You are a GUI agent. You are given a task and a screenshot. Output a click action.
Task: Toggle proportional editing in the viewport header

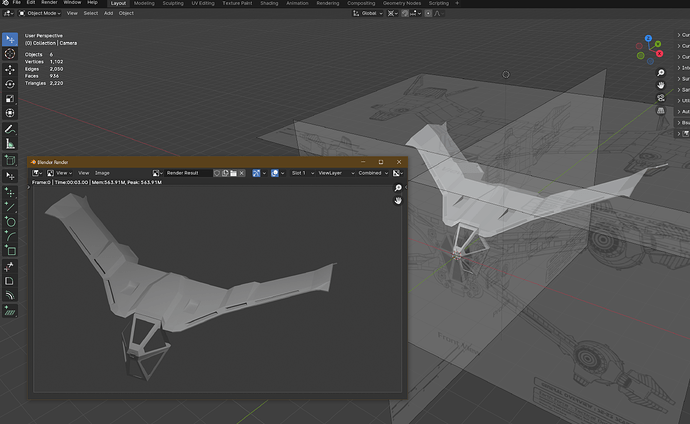(428, 14)
